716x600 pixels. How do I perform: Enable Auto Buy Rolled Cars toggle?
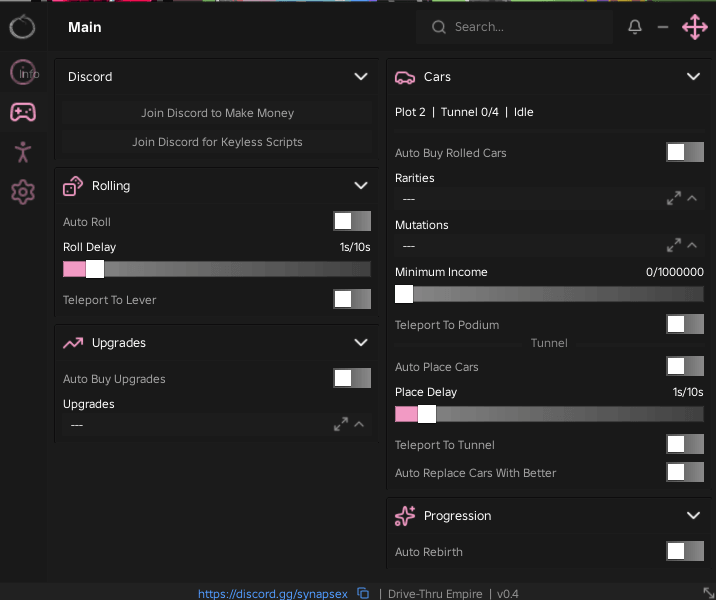coord(685,152)
